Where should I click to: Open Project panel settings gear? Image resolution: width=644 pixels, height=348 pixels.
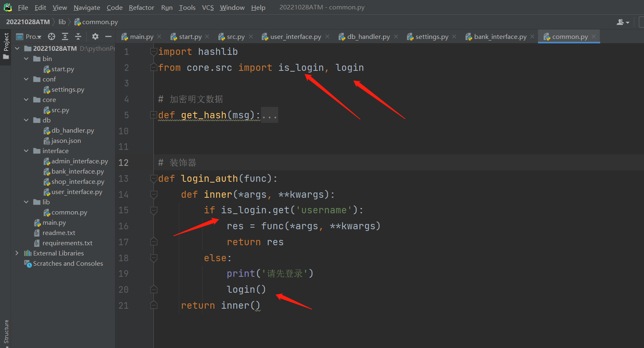pos(95,36)
